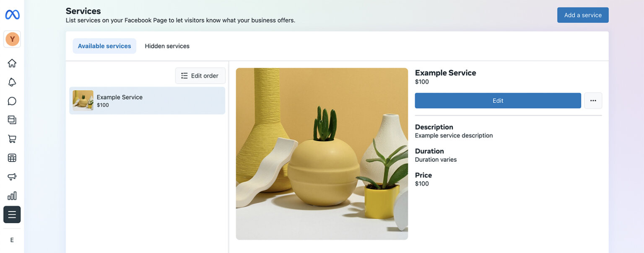This screenshot has width=644, height=253.
Task: Open Inbox using the chat bubble icon
Action: pyautogui.click(x=12, y=101)
